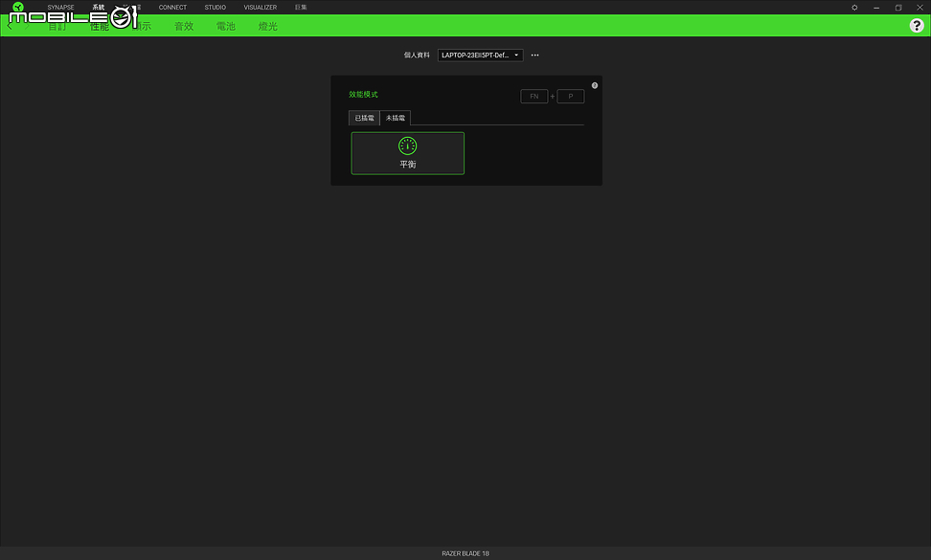Go to the 燈光 sub-tab
This screenshot has width=931, height=560.
268,26
